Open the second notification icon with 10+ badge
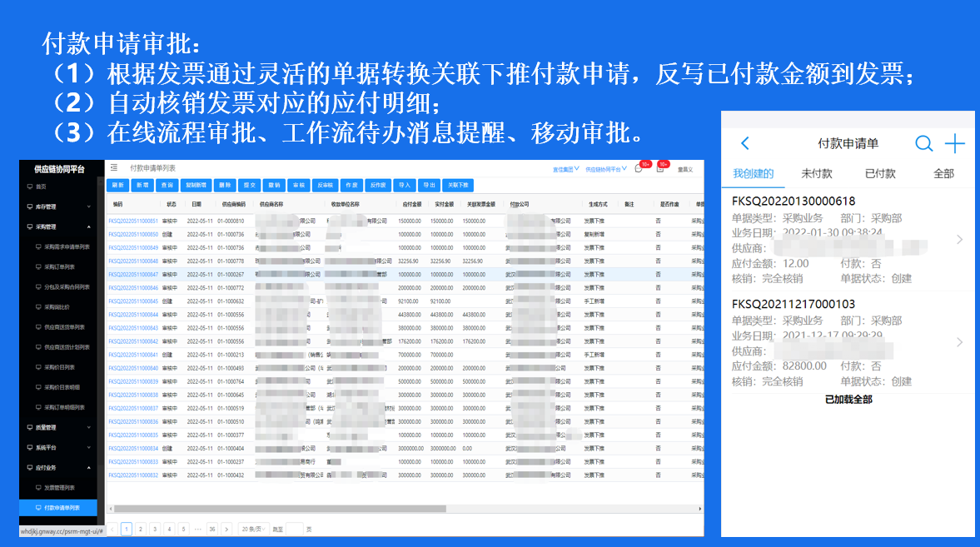 [x=659, y=169]
